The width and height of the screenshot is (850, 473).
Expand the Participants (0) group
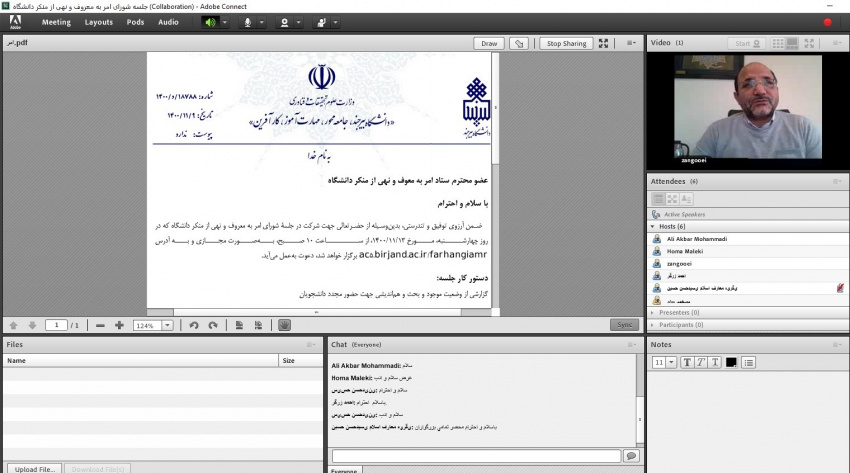652,325
